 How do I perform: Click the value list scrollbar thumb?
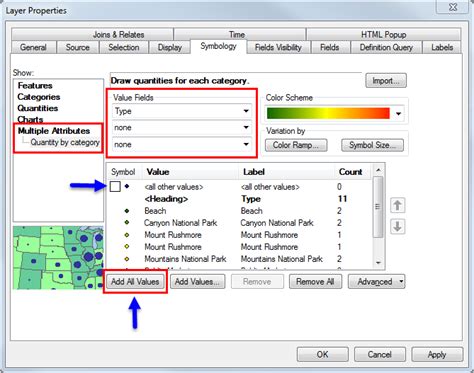(378, 207)
